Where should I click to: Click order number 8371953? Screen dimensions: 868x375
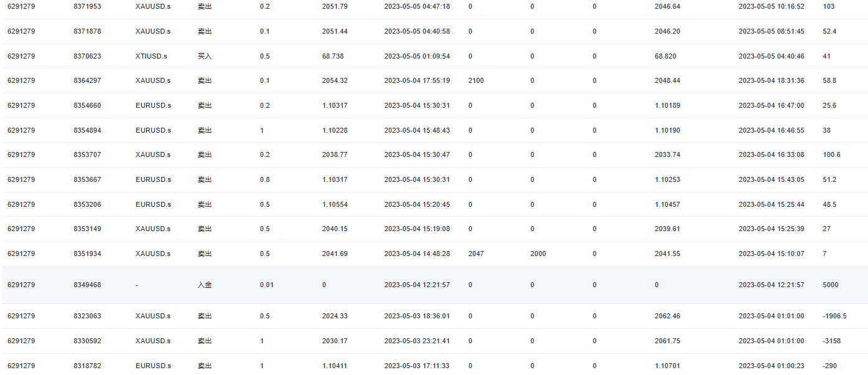(87, 6)
